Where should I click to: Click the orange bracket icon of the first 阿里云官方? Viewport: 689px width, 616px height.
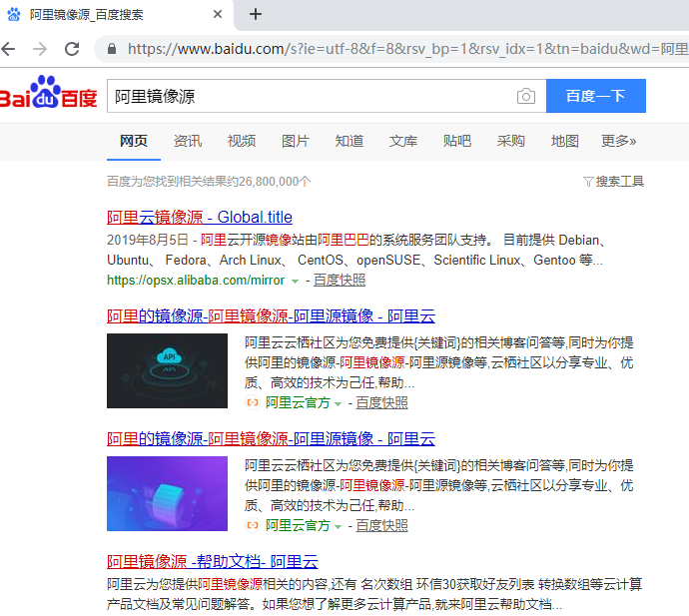(x=253, y=402)
